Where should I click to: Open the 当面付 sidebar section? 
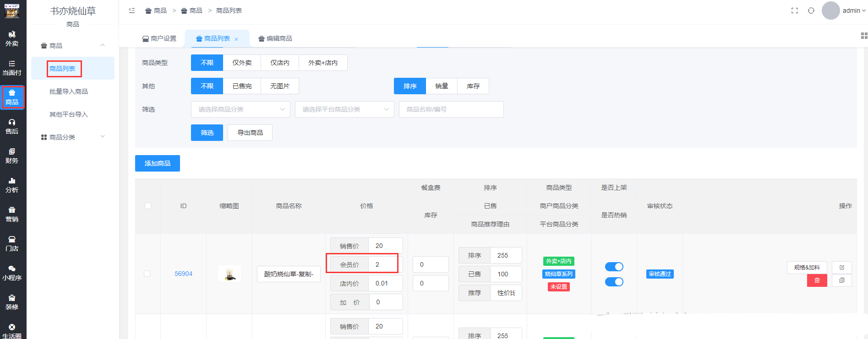(x=12, y=68)
